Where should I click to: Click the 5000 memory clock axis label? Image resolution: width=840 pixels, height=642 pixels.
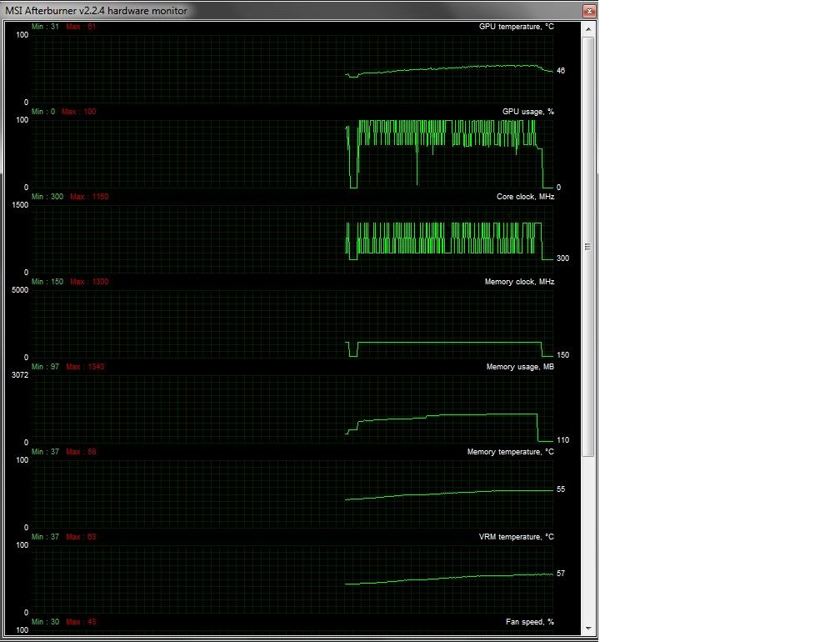coord(20,290)
